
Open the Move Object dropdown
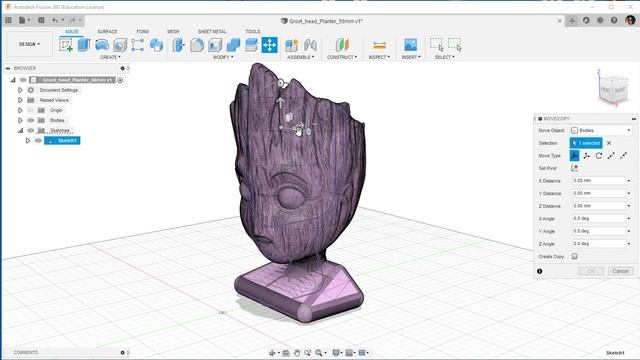pyautogui.click(x=601, y=130)
